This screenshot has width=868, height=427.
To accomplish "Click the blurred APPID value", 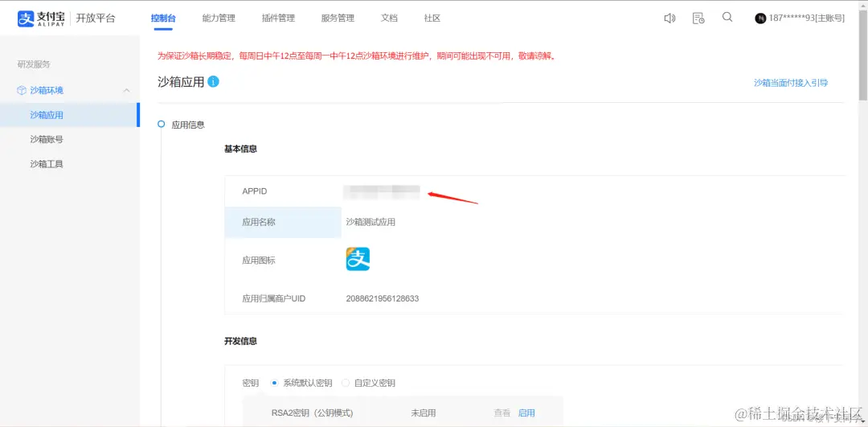I will [x=382, y=191].
